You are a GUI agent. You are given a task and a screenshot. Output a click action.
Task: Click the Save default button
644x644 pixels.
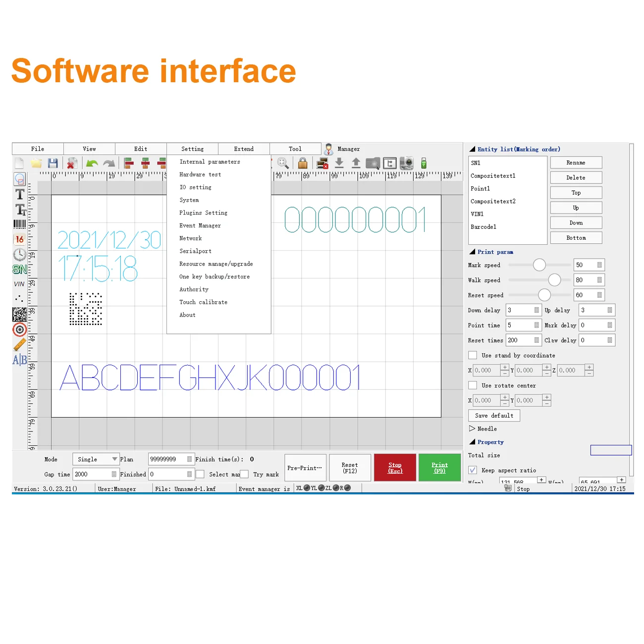point(494,416)
